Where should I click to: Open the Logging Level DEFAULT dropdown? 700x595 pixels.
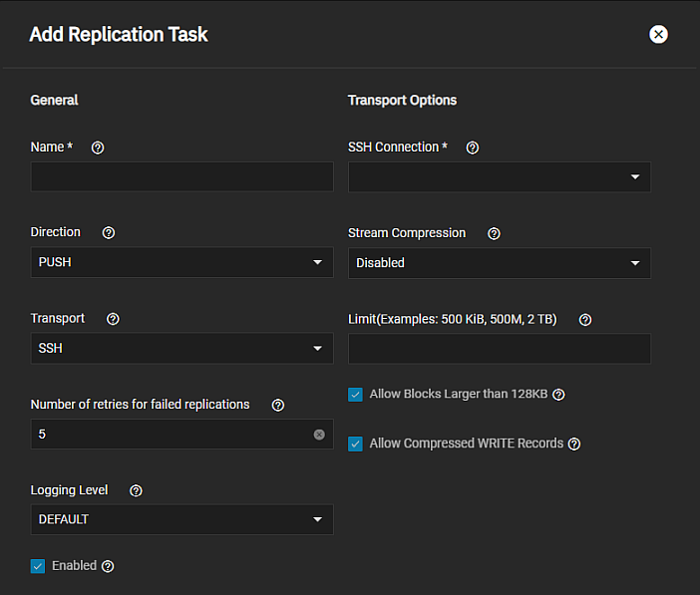181,519
